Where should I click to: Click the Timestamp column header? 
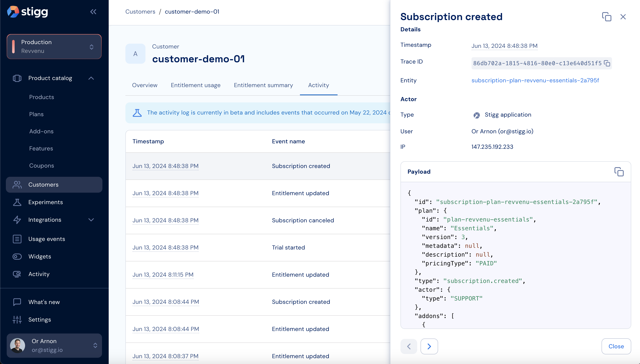pos(148,141)
